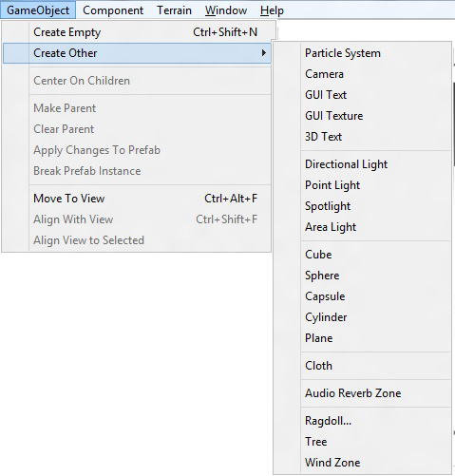Add a Directional Light
The width and height of the screenshot is (455, 476).
tap(362, 164)
